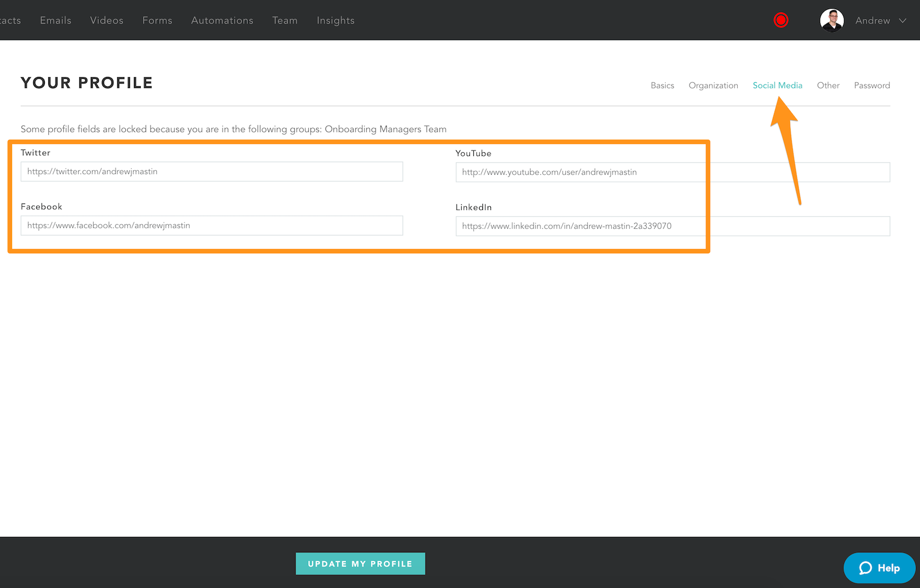
Task: Click the Your Profile heading
Action: click(x=87, y=83)
